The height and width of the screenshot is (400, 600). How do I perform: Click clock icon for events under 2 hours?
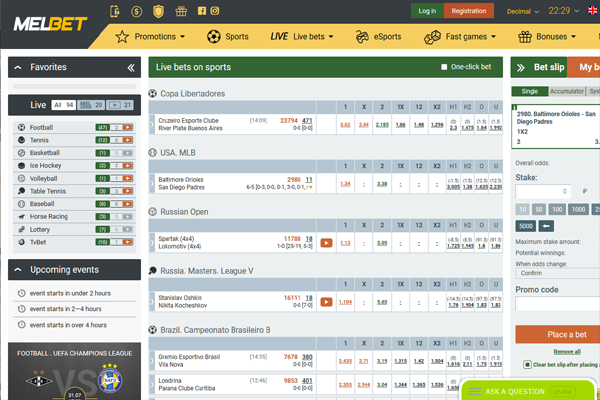22,293
